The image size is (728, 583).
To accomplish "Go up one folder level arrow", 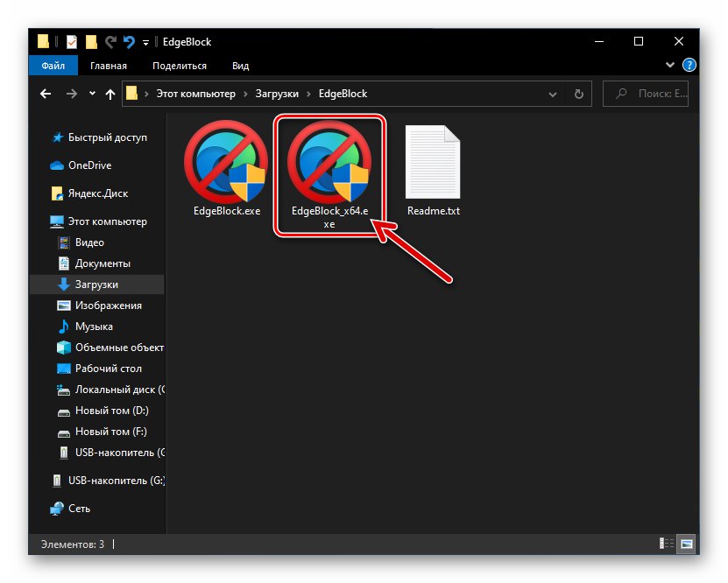I will coord(110,95).
